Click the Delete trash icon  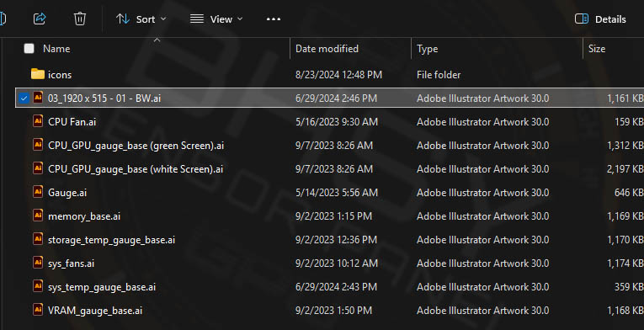pyautogui.click(x=80, y=19)
